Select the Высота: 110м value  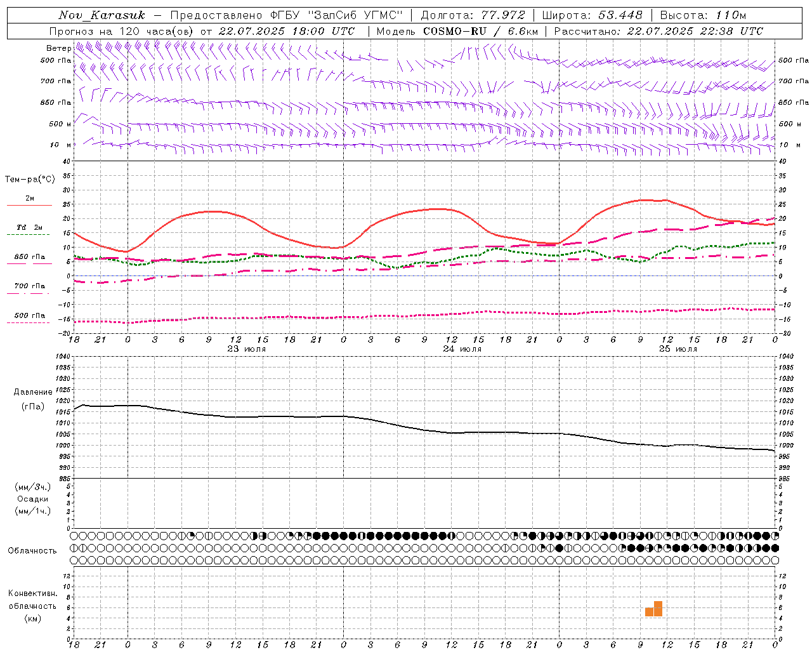(x=703, y=15)
